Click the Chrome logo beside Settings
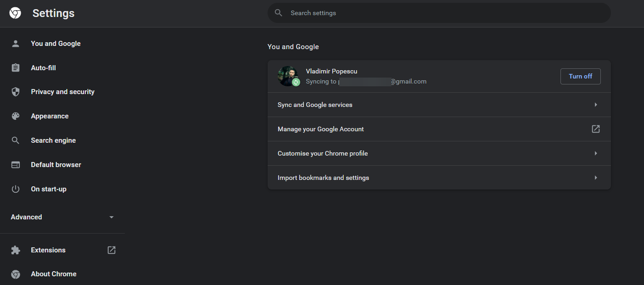The height and width of the screenshot is (285, 644). (15, 13)
